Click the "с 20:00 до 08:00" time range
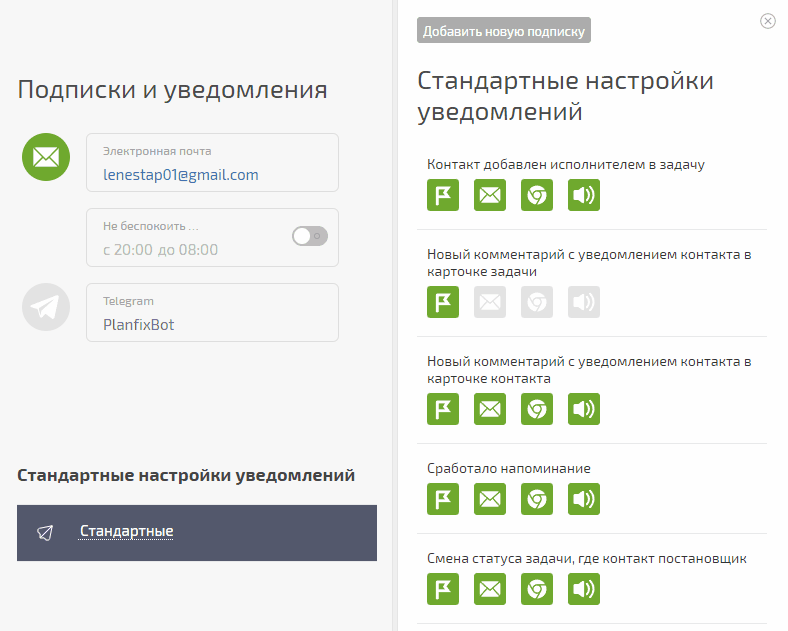The image size is (788, 631). [160, 250]
